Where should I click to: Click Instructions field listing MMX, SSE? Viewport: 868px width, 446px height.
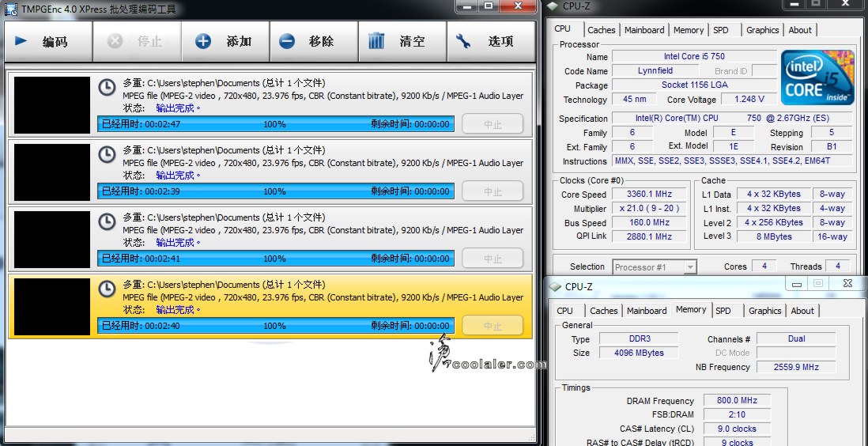pos(733,161)
